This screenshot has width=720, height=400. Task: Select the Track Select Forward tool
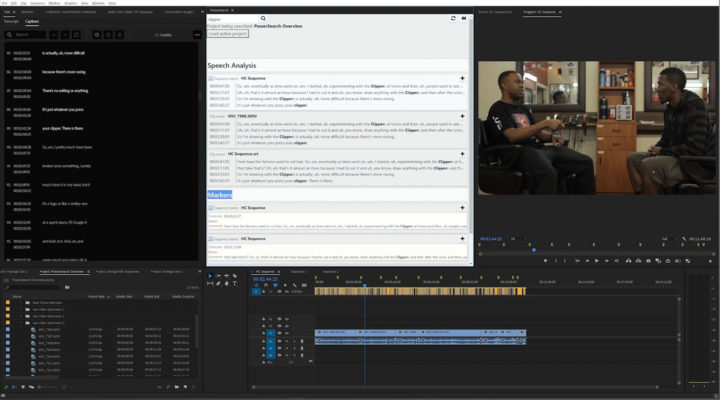pyautogui.click(x=218, y=276)
